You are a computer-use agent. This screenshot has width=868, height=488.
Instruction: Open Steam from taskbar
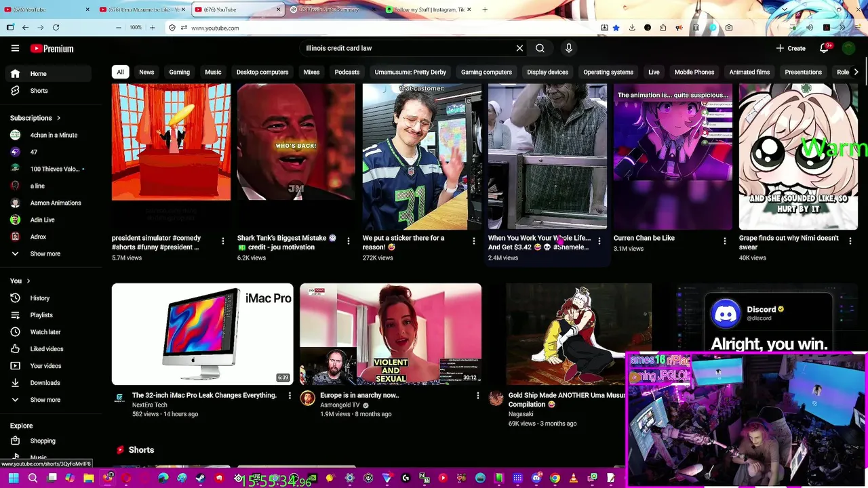pos(200,479)
